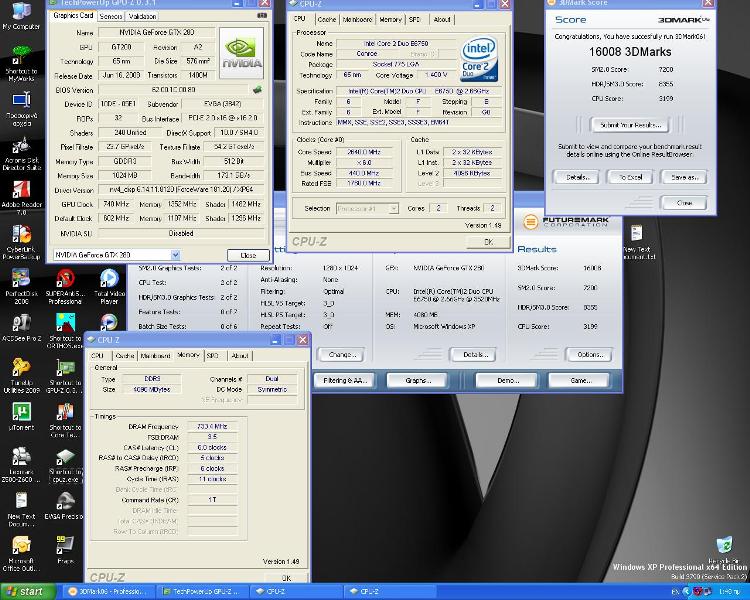
Task: Click the Filtering & AA button
Action: [344, 380]
